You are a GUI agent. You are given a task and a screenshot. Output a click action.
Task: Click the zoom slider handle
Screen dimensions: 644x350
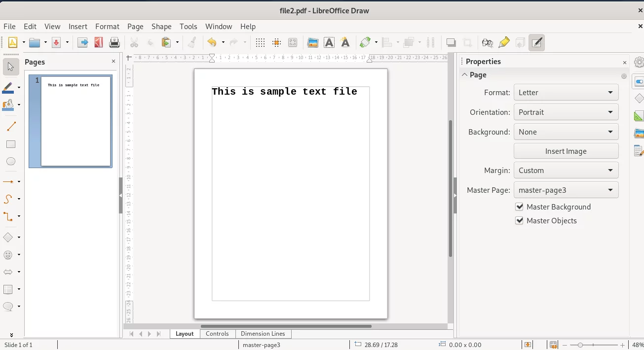click(580, 345)
